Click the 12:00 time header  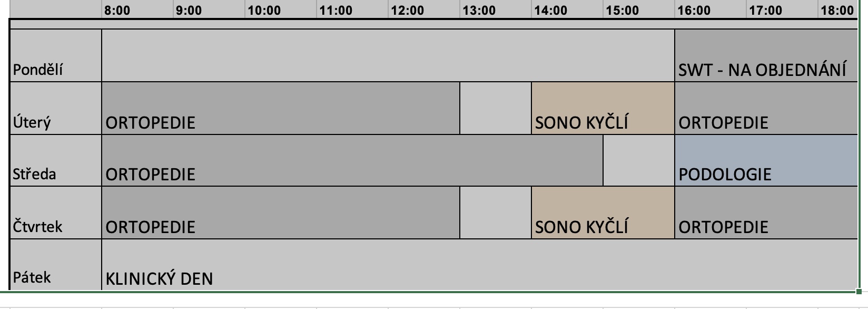[423, 10]
